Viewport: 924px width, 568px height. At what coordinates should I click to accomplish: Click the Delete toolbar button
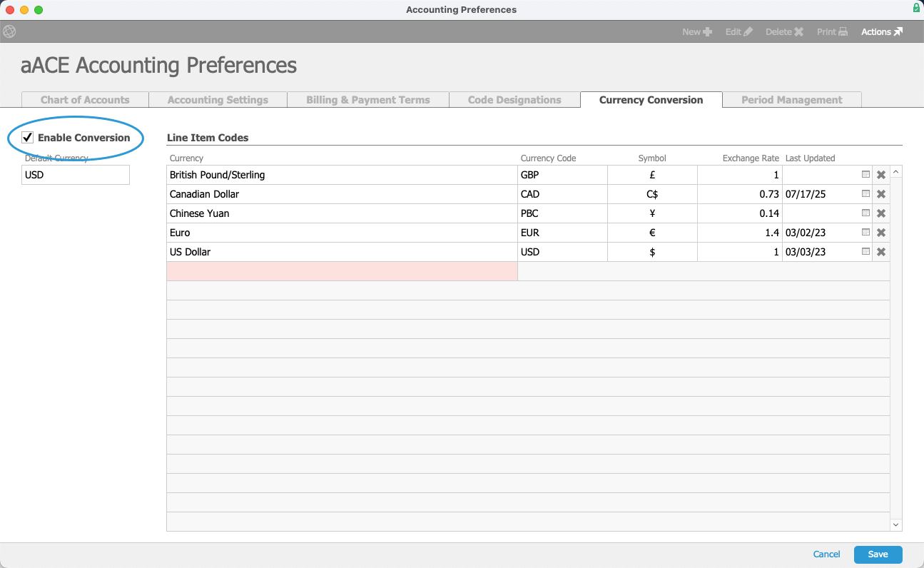(x=784, y=31)
